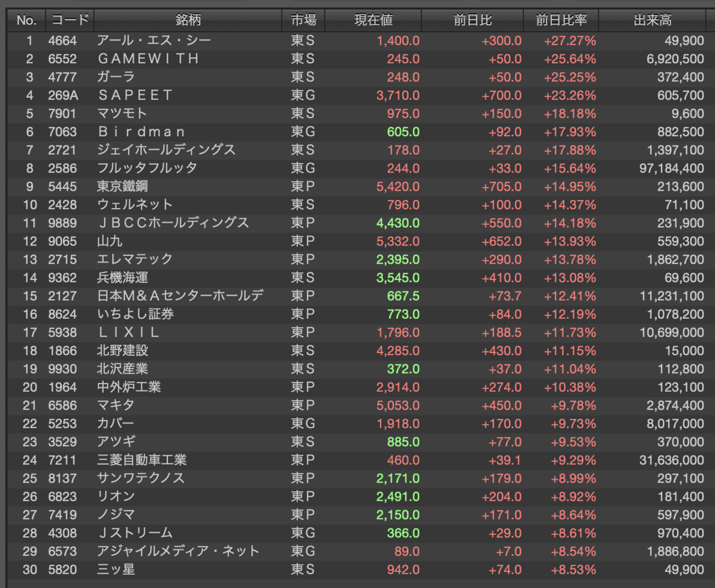Click current price 3,710.0
Viewport: 715px width, 588px height.
(398, 95)
